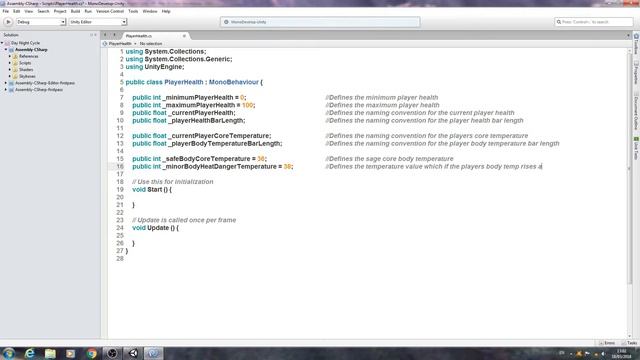Click the Solution pad auto-hide button
640x360 pixels.
point(91,35)
